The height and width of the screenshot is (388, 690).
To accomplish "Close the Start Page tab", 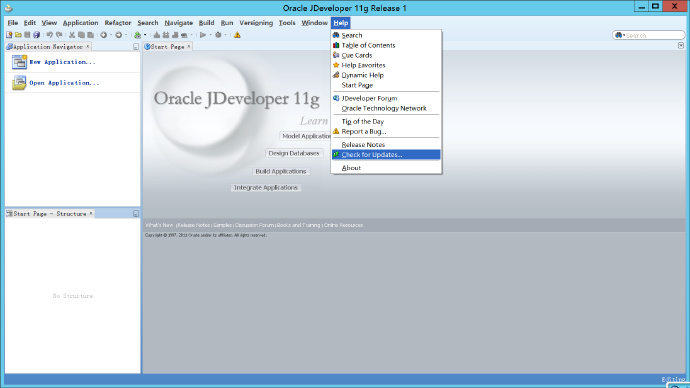I will pyautogui.click(x=189, y=46).
